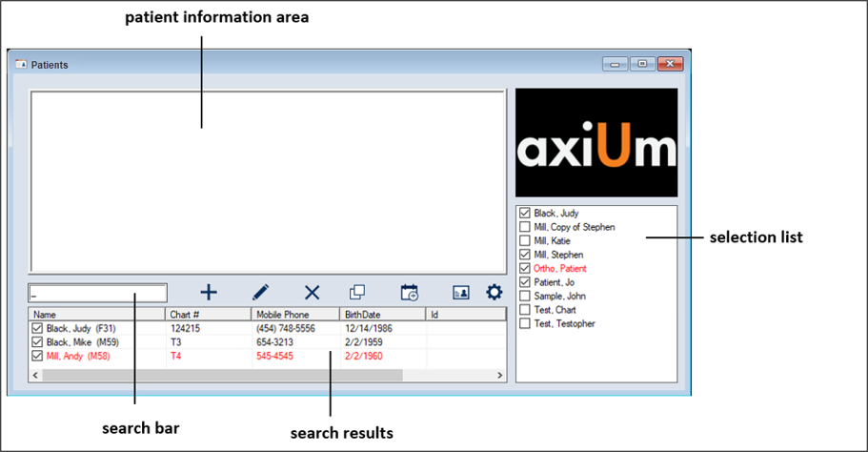The width and height of the screenshot is (868, 452).
Task: Click the duplicate patient copy icon
Action: pyautogui.click(x=357, y=293)
